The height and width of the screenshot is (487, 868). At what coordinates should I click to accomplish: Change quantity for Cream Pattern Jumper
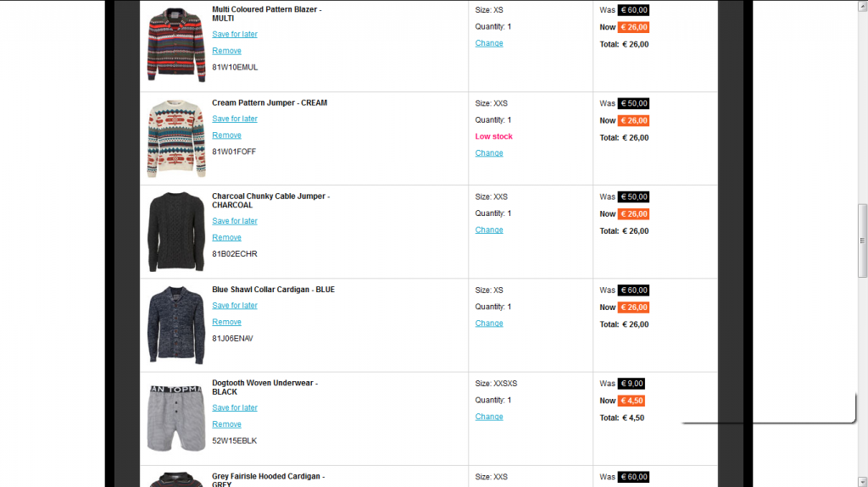[489, 153]
